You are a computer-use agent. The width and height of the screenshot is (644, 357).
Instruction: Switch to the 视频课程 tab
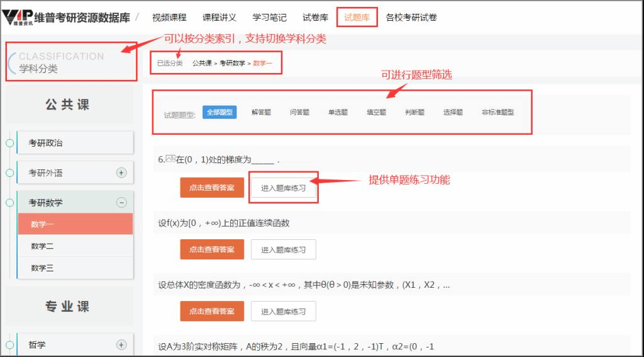click(169, 18)
